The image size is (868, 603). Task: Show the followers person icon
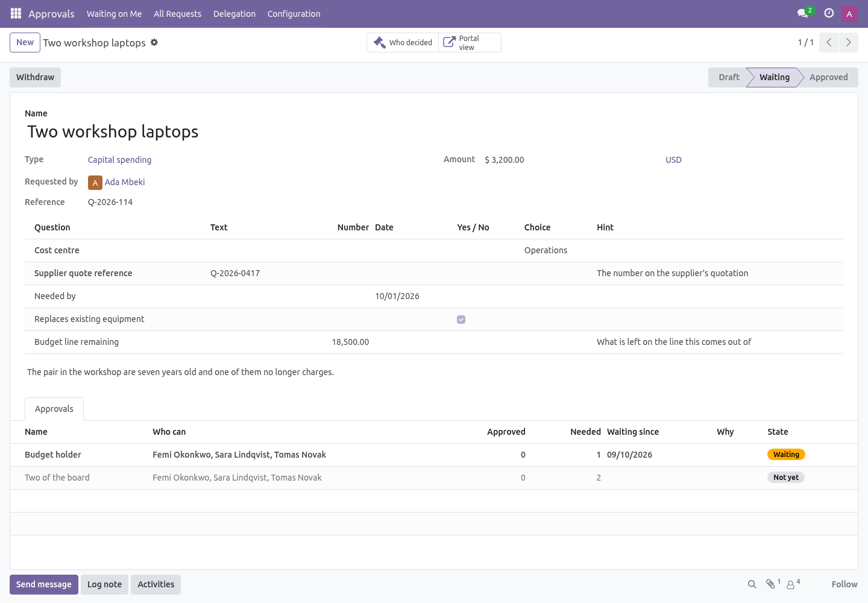click(791, 584)
